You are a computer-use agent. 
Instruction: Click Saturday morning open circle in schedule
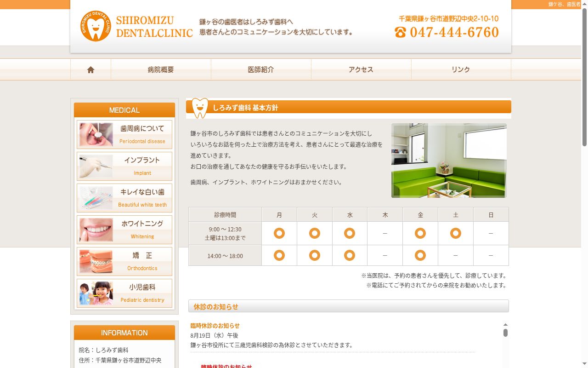(456, 233)
